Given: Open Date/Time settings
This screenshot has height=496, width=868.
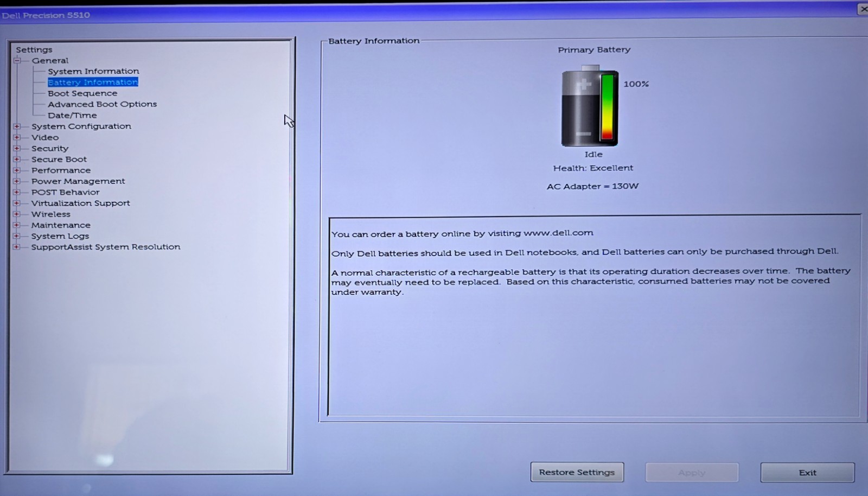Looking at the screenshot, I should (72, 115).
